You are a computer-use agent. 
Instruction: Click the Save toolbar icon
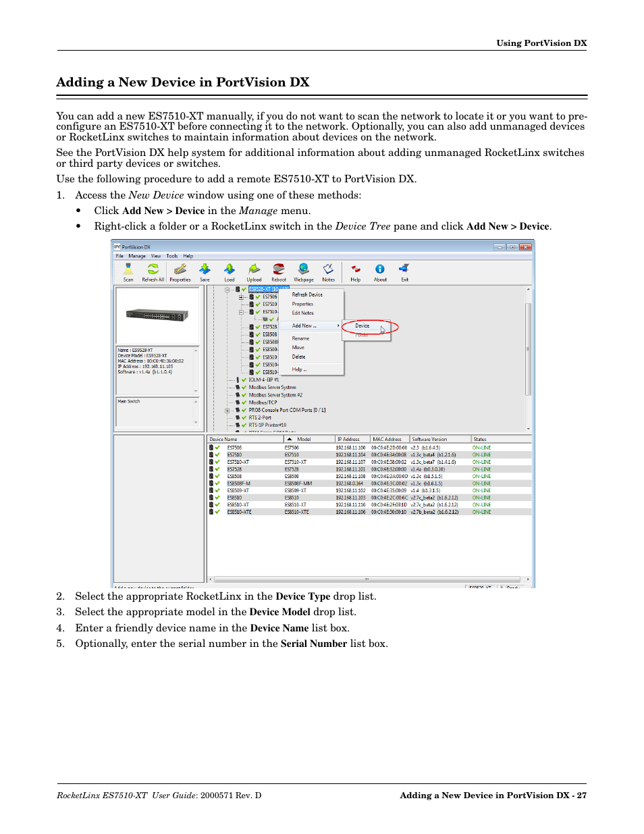(205, 273)
